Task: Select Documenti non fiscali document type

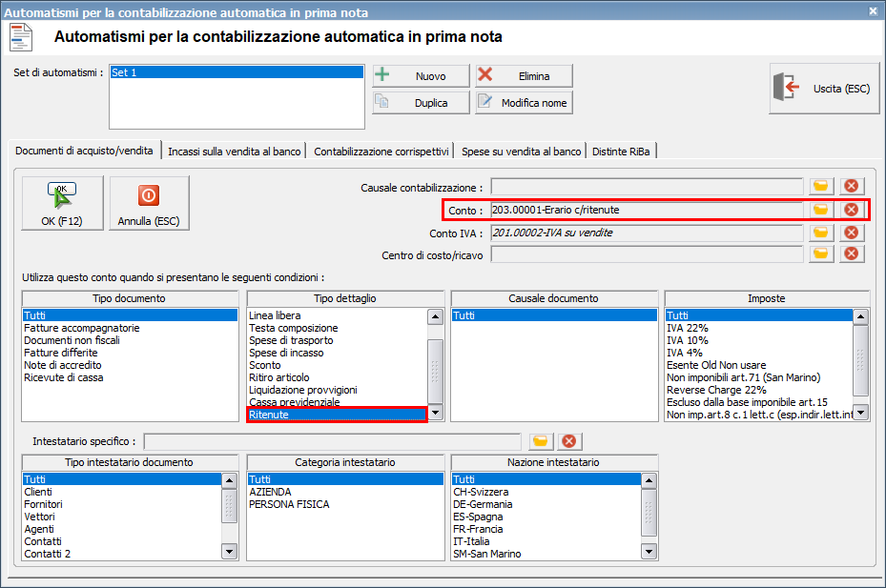Action: click(130, 340)
